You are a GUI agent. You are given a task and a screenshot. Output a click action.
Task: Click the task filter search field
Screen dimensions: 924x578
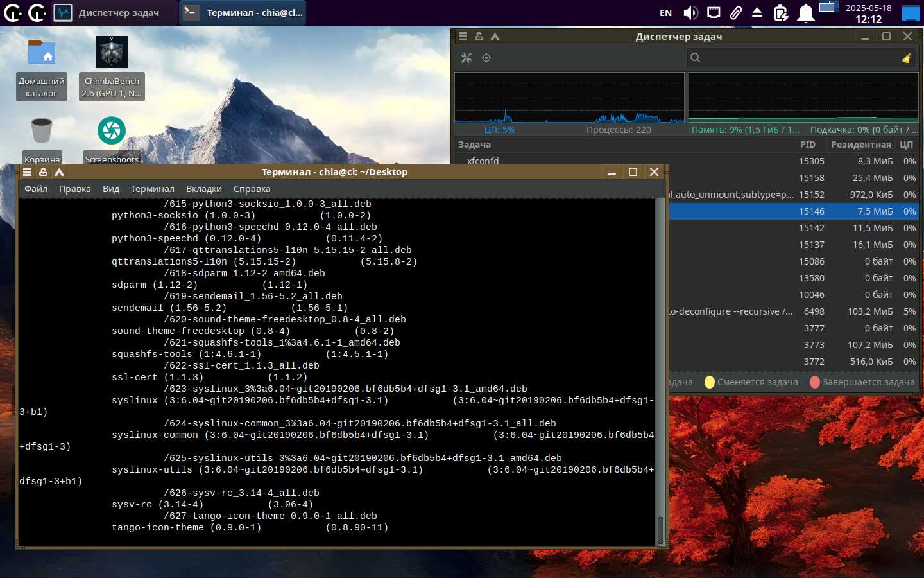tap(802, 58)
